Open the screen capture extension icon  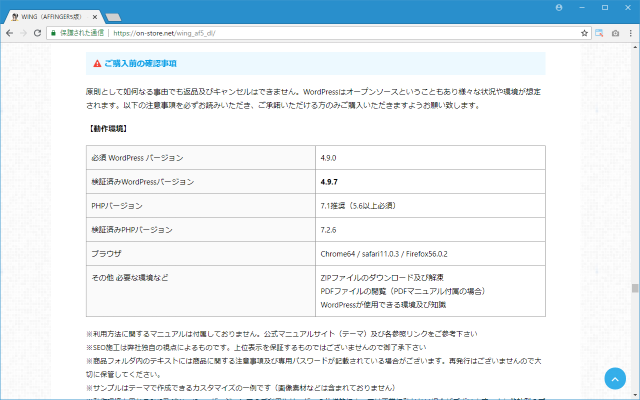coord(600,33)
